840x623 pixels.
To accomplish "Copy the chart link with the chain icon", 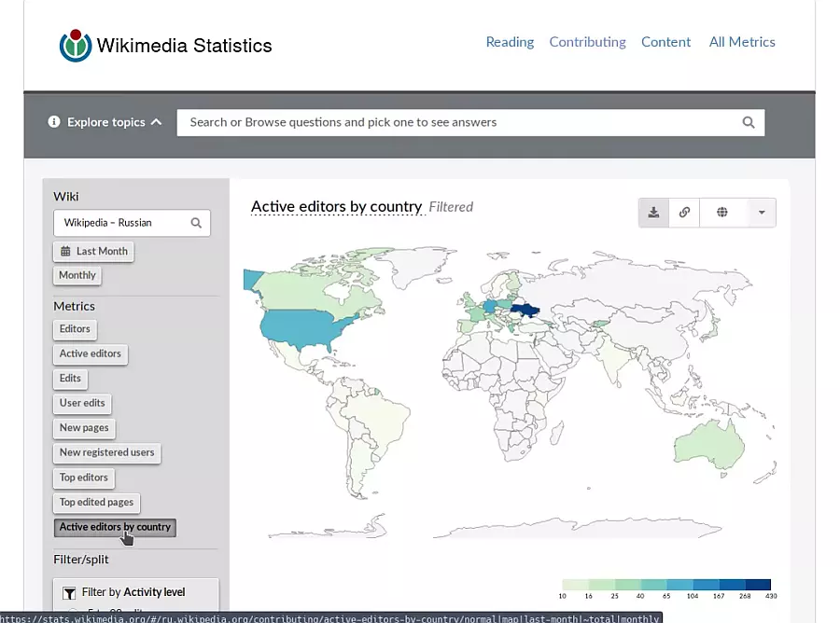I will pos(684,213).
